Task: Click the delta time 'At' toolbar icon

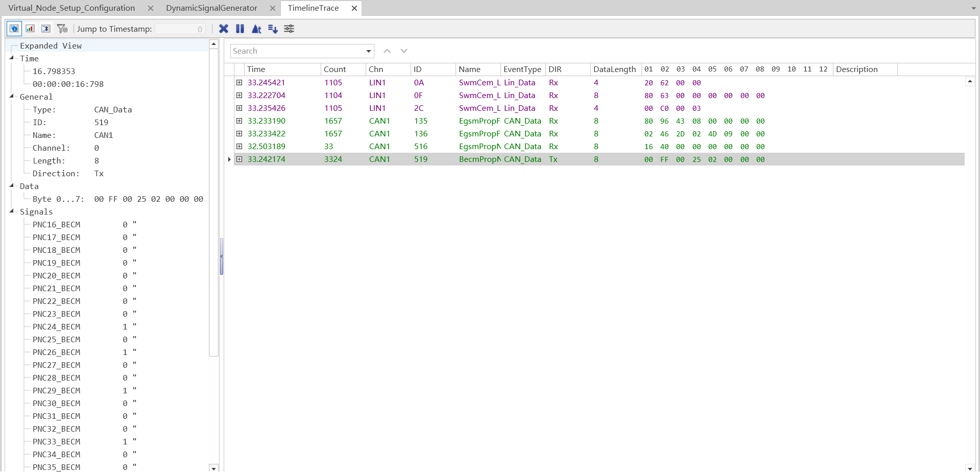Action: tap(256, 29)
